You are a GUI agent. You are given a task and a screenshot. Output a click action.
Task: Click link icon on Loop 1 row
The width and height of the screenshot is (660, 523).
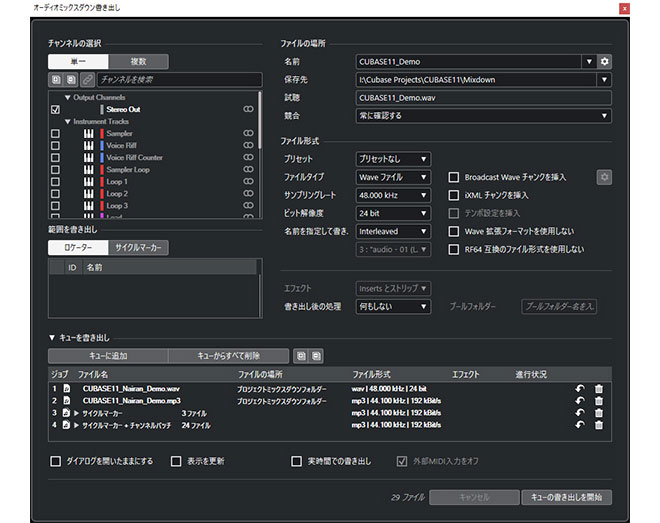point(248,181)
